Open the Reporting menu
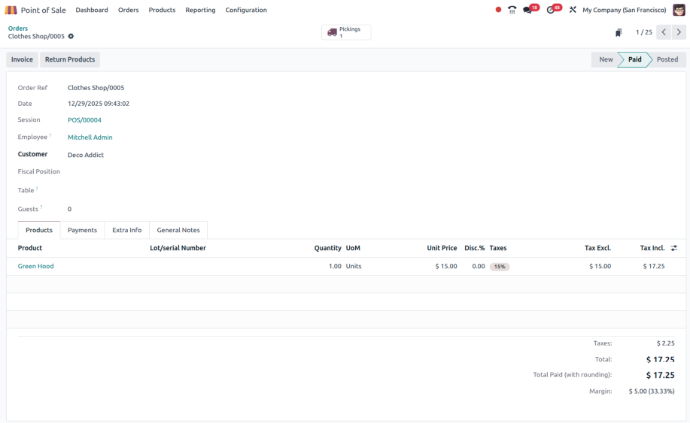This screenshot has height=423, width=690. coord(200,10)
